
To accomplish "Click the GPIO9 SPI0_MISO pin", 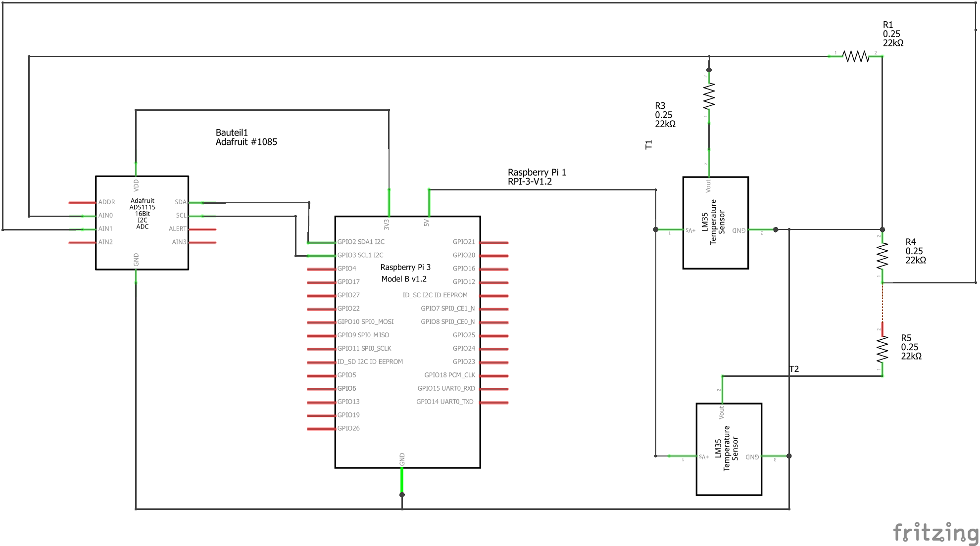I will point(321,335).
